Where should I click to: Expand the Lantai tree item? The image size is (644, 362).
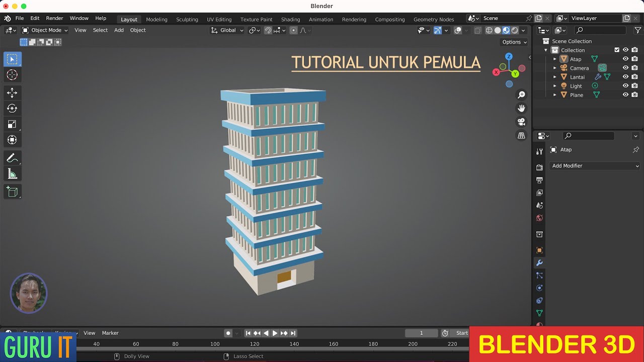(x=555, y=77)
